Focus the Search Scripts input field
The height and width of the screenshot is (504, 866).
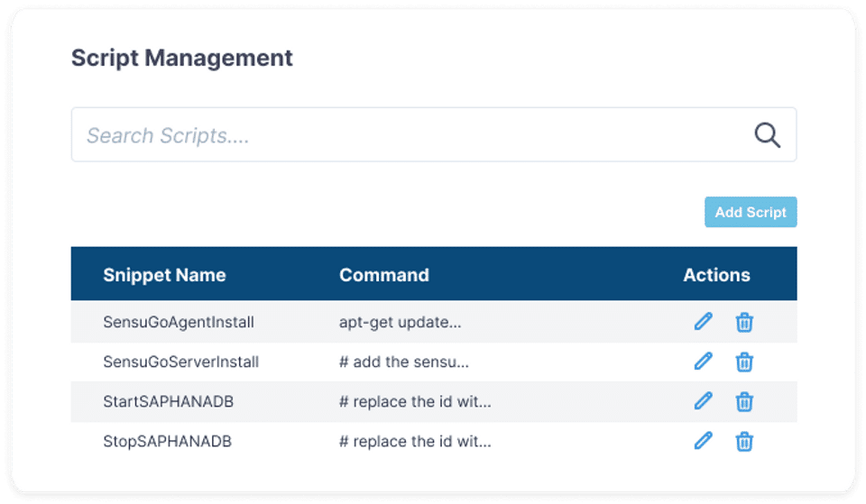406,135
